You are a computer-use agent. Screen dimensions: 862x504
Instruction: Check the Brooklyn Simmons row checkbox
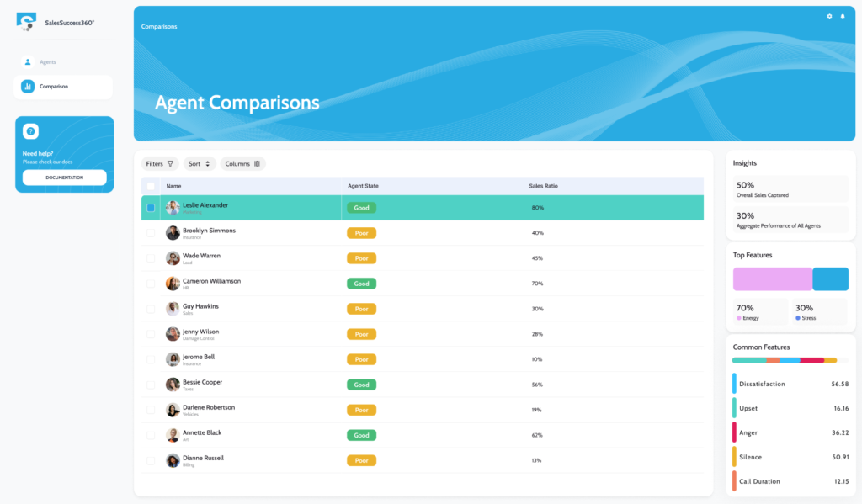click(x=151, y=233)
